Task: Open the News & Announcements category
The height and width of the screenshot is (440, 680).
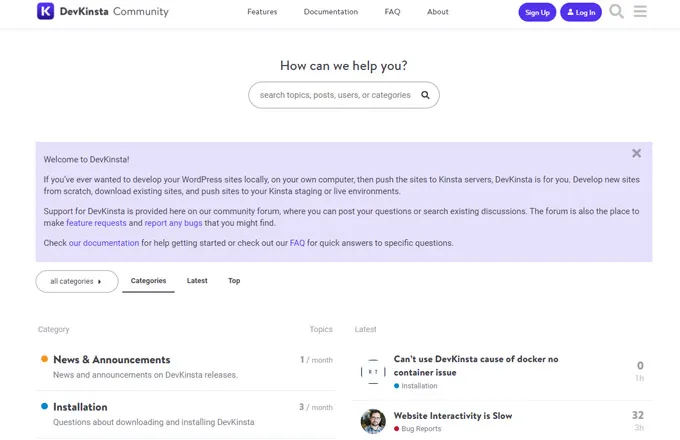Action: pyautogui.click(x=111, y=360)
